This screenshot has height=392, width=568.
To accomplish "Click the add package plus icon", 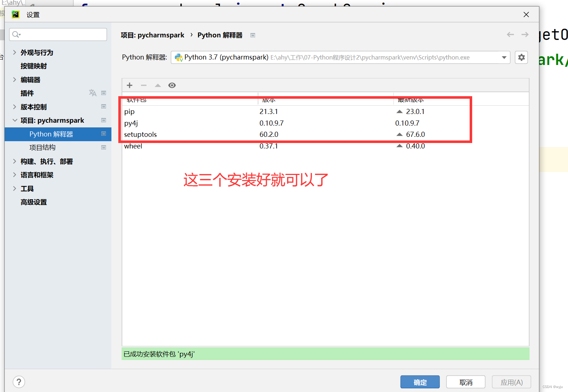I will [x=130, y=85].
